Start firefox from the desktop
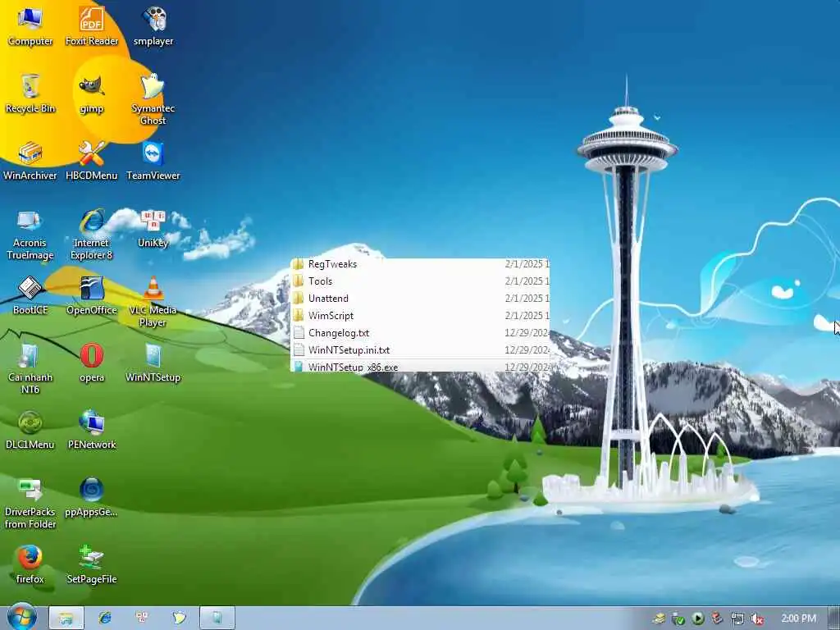The width and height of the screenshot is (840, 630). (x=30, y=564)
